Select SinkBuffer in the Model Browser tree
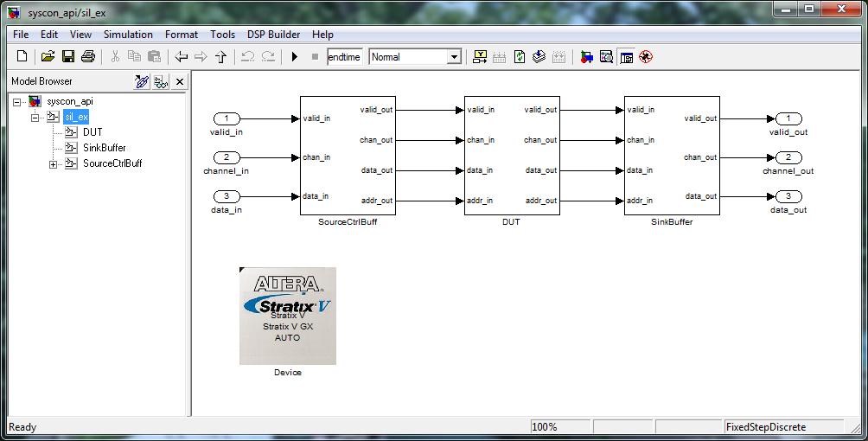This screenshot has width=868, height=441. click(x=104, y=148)
